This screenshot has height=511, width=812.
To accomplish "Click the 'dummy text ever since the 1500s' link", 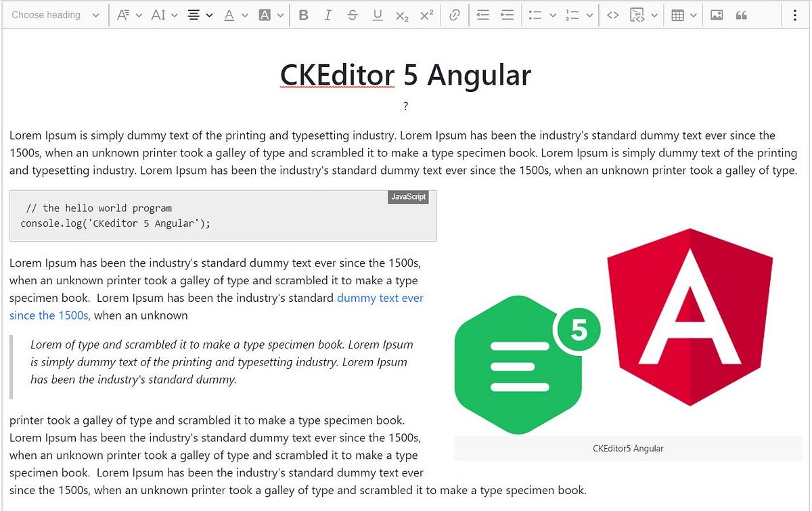I will coord(380,298).
